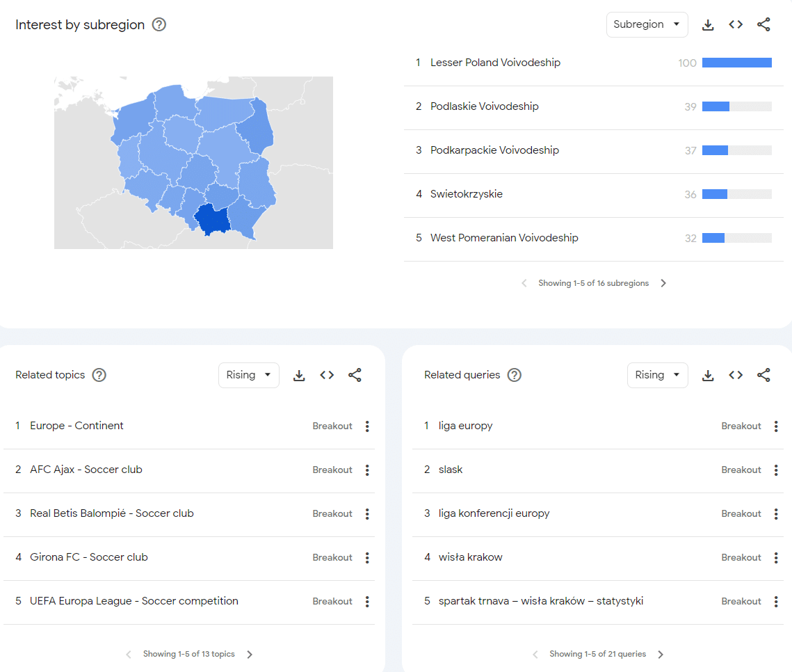Open the slask query
This screenshot has width=792, height=672.
click(x=451, y=470)
